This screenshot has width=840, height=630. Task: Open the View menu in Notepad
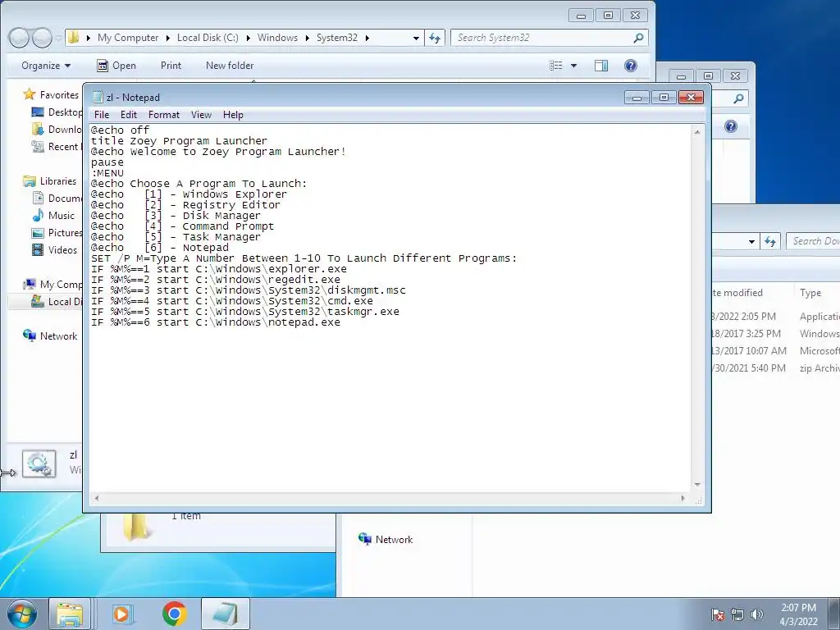coord(202,115)
